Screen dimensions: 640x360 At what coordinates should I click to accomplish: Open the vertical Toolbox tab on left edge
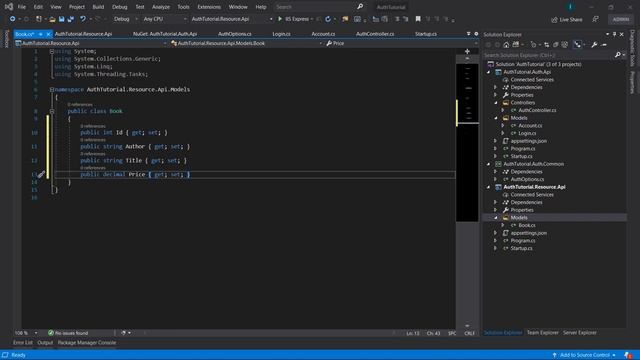click(6, 38)
